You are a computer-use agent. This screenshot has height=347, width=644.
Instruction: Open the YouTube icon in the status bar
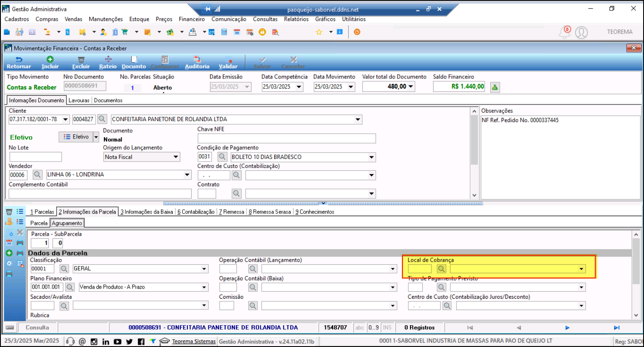point(117,342)
